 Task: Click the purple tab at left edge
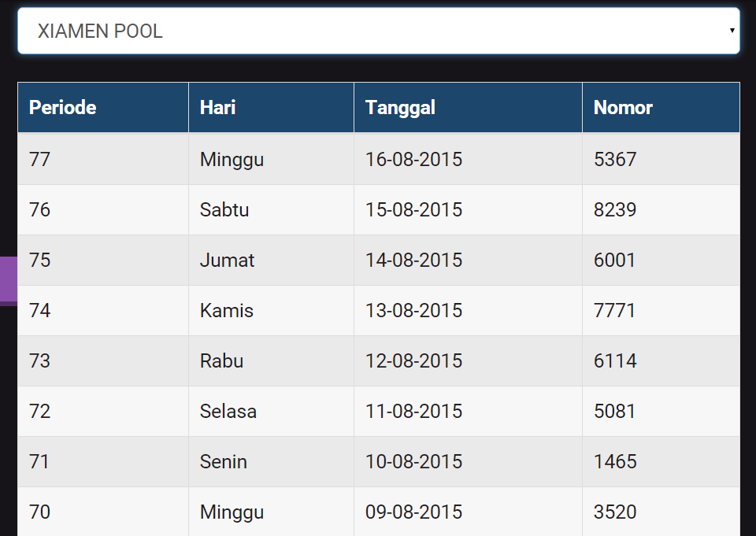pos(8,280)
